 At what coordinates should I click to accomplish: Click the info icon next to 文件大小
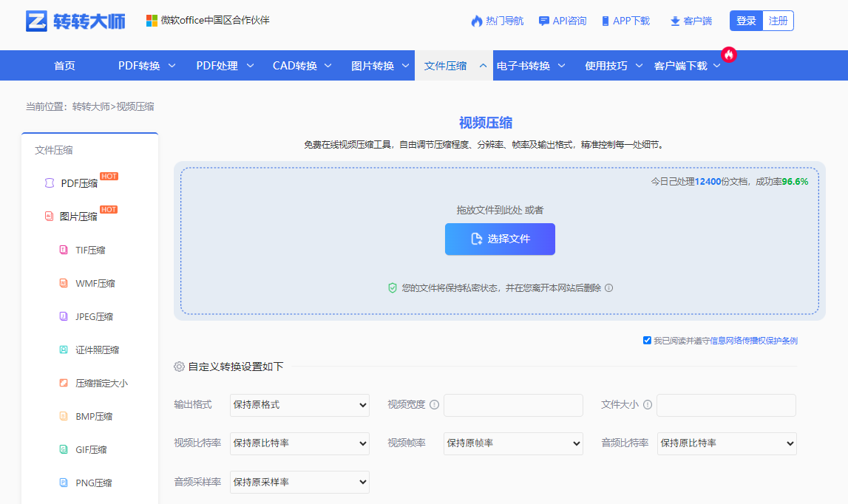[648, 404]
